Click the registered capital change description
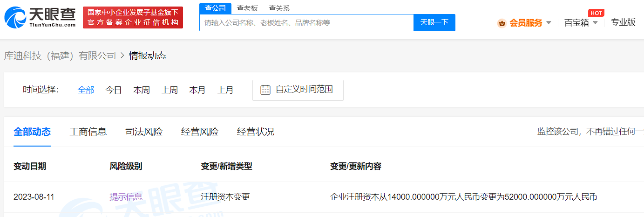Image resolution: width=644 pixels, height=217 pixels. coord(464,197)
